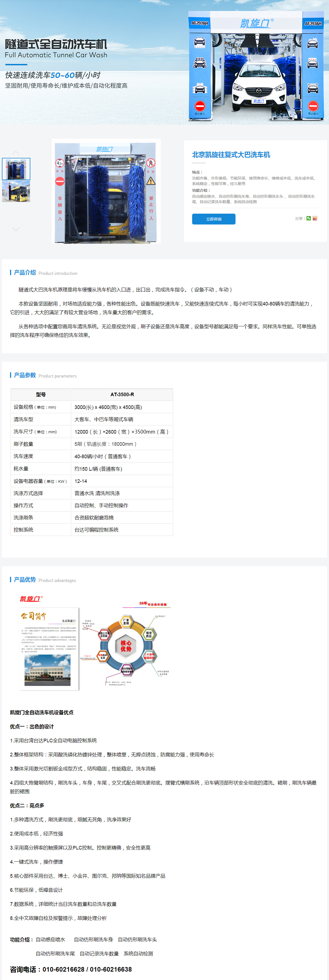Click the 产品参数 section heading
The width and height of the screenshot is (329, 980).
(x=25, y=376)
